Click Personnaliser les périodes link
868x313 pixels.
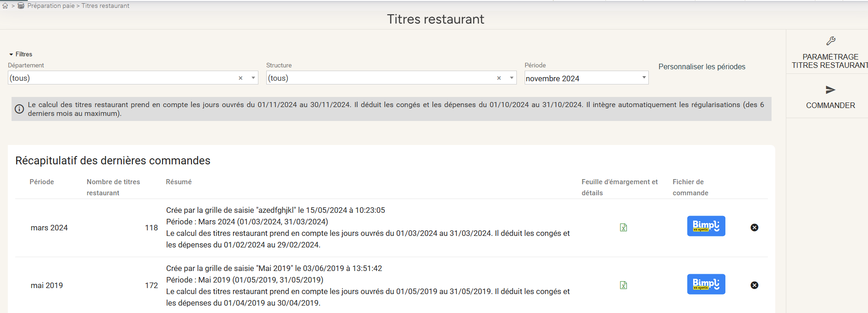point(701,67)
